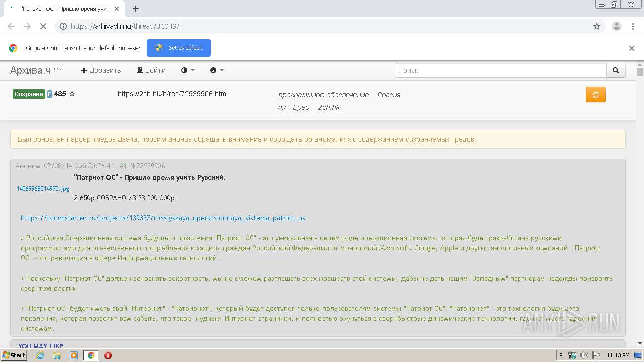Open a new Chrome tab

coord(136,9)
